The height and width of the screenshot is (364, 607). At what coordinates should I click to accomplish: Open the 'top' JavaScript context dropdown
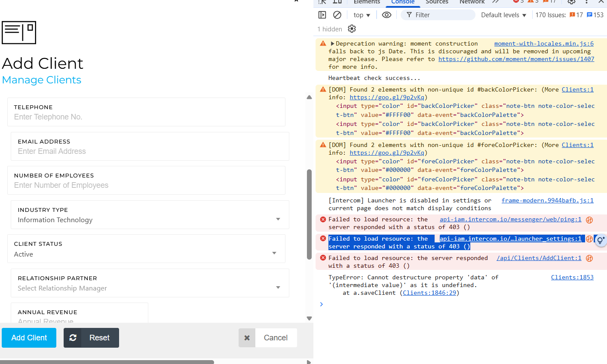(362, 15)
